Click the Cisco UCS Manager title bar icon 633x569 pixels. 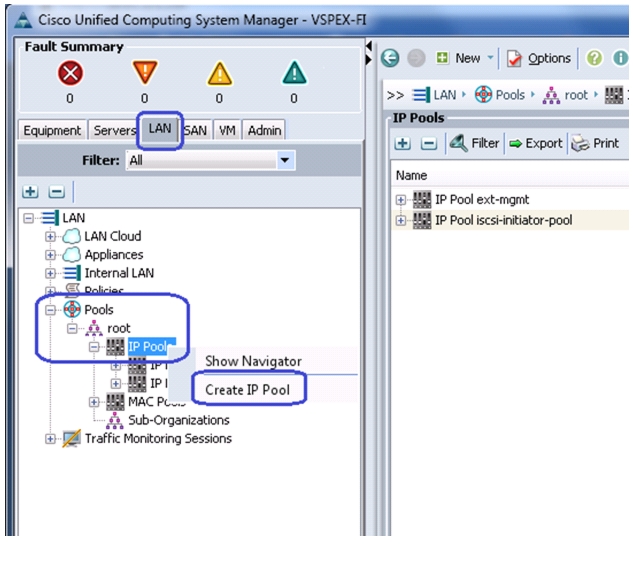click(x=23, y=20)
